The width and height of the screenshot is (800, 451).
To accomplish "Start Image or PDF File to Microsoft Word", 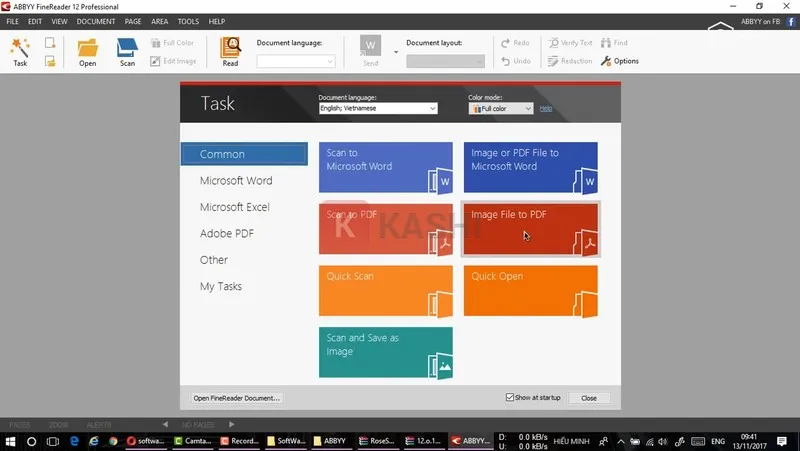I will coord(531,167).
